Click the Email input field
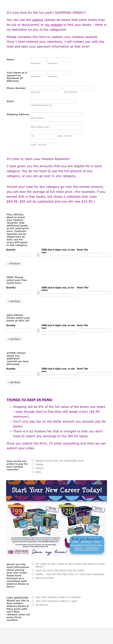Viewport: 113px width, 644px height. pyautogui.click(x=53, y=101)
